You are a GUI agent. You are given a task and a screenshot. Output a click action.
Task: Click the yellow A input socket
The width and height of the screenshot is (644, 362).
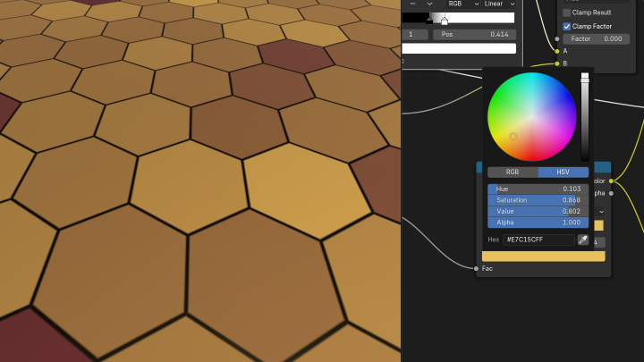click(557, 51)
